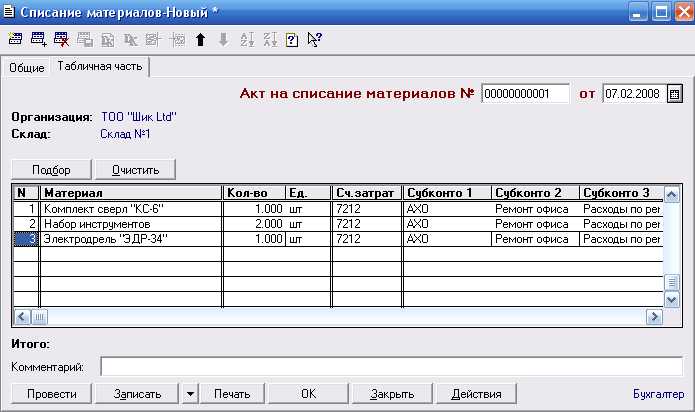
Task: Click inside the Комментарий input field
Action: point(391,367)
